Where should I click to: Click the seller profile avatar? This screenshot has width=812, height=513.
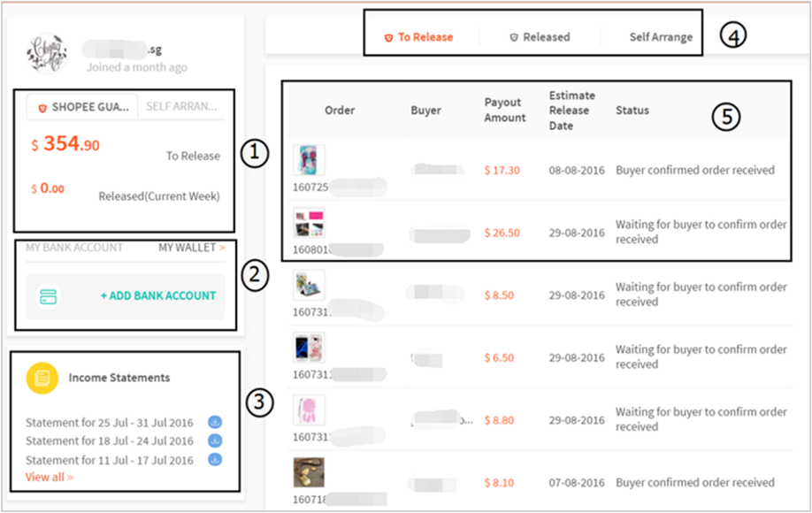pos(48,55)
